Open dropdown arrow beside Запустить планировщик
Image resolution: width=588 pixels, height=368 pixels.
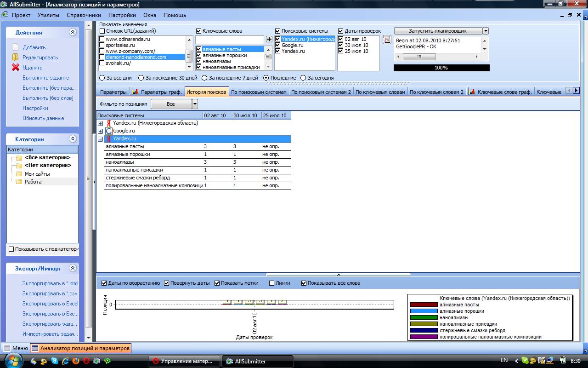point(486,31)
